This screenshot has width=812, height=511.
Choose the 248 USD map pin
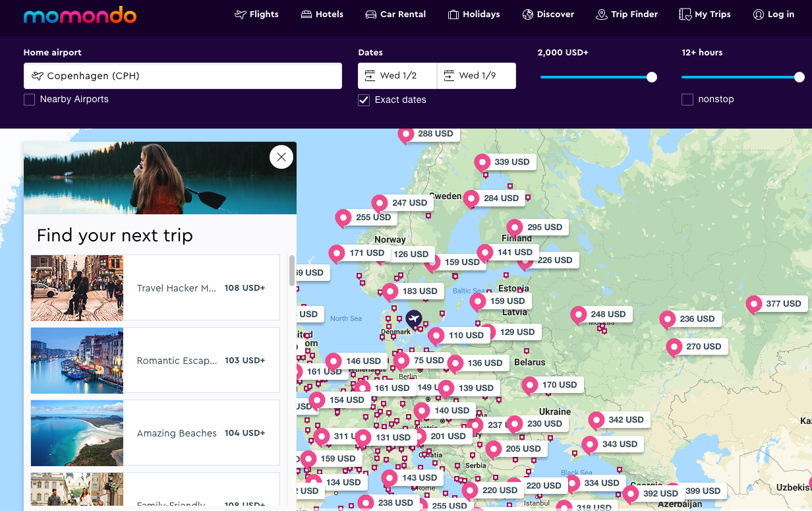[x=599, y=315]
